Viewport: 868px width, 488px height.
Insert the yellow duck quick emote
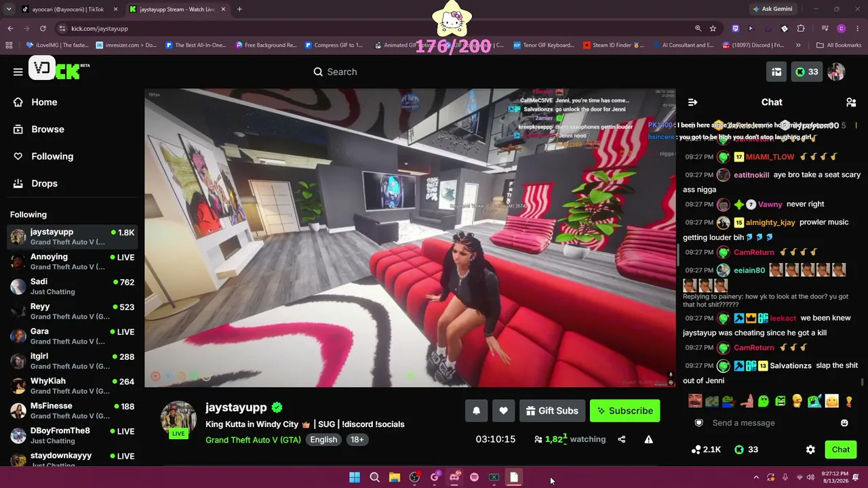(797, 401)
